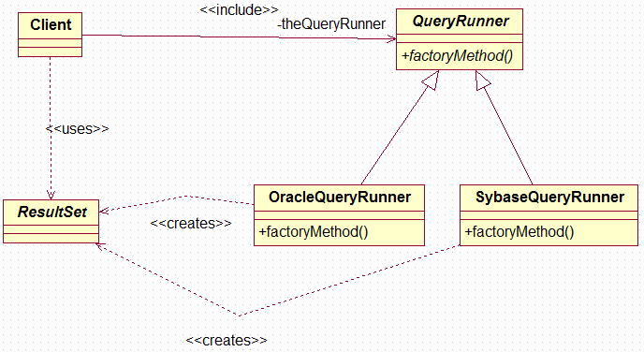Click uses arrowhead entering ResultSet top
This screenshot has width=644, height=352.
pos(51,195)
